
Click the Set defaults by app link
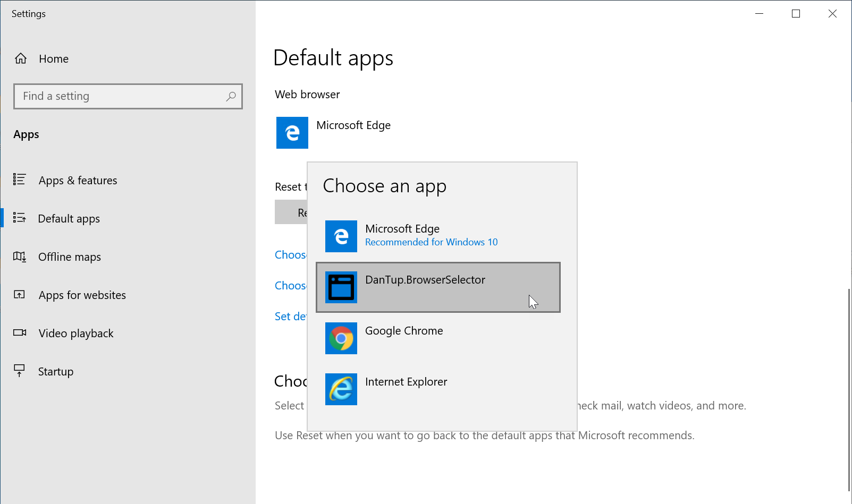tap(291, 317)
